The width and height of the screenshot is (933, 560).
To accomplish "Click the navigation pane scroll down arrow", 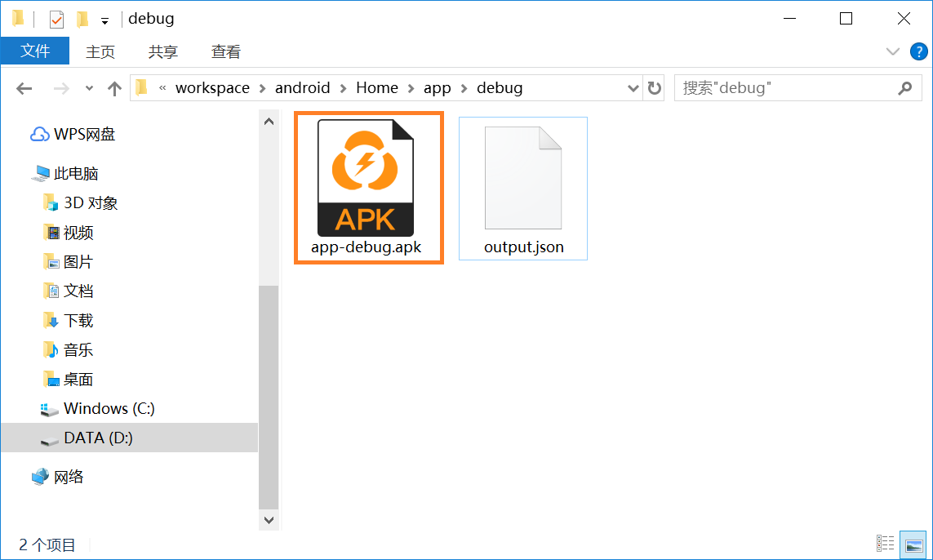I will (269, 520).
